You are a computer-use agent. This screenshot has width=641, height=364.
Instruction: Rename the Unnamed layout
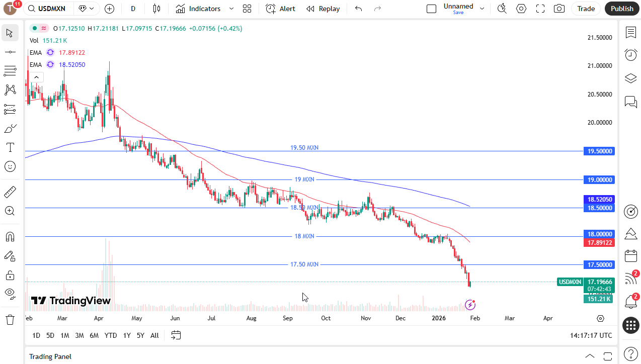[x=458, y=6]
